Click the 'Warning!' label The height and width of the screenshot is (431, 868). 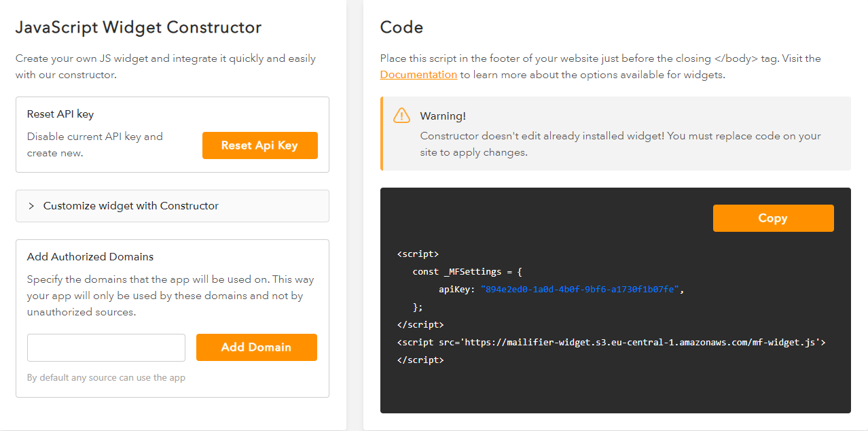[x=443, y=116]
